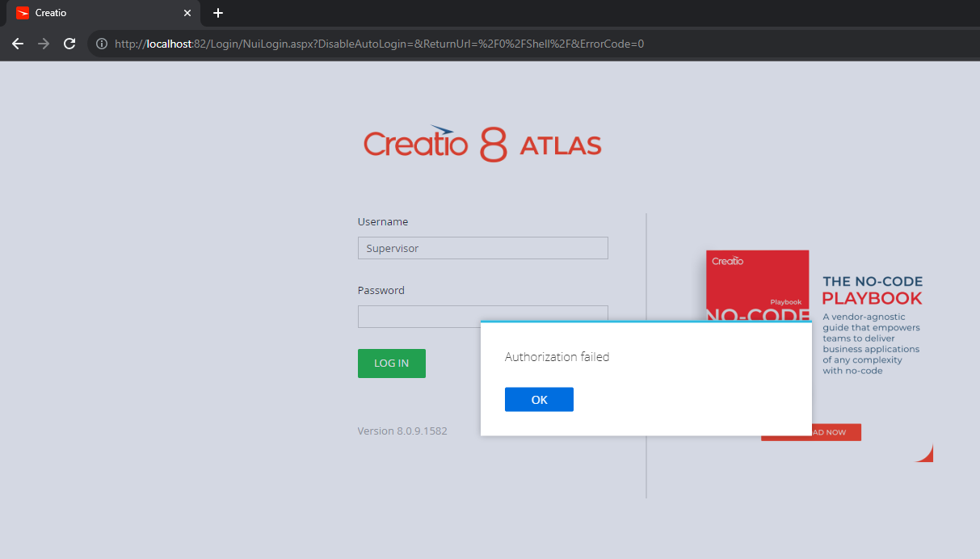The width and height of the screenshot is (980, 559).
Task: Focus the Password field
Action: pos(420,316)
